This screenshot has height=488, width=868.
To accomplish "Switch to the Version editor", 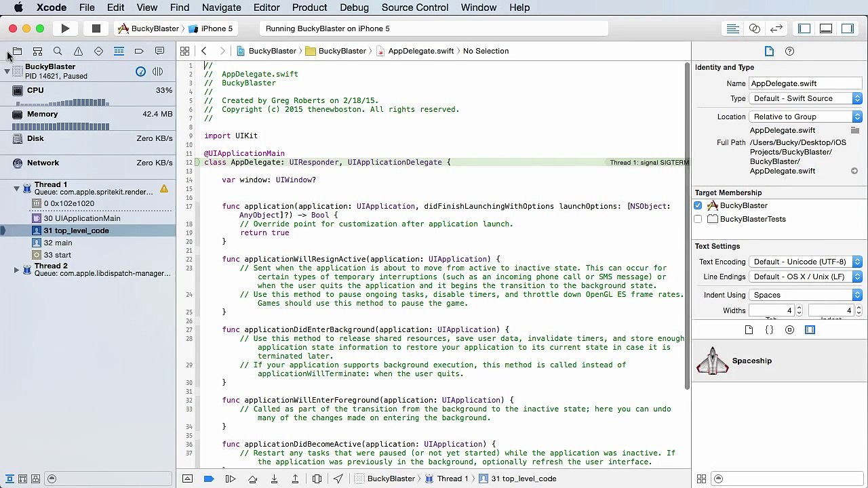I will (x=776, y=28).
